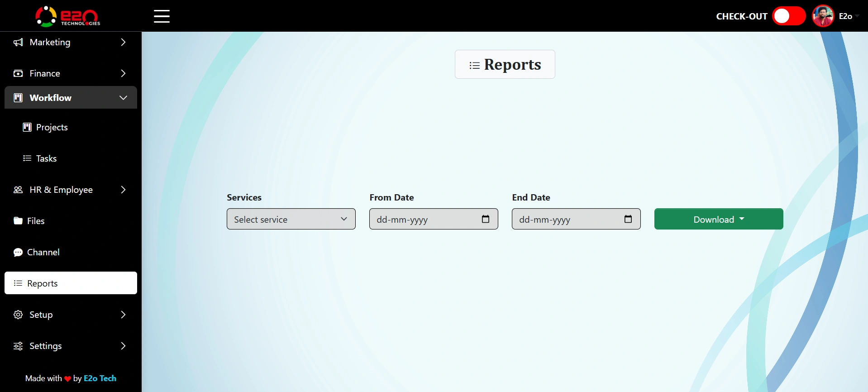Click the Marketing megaphone icon

18,43
